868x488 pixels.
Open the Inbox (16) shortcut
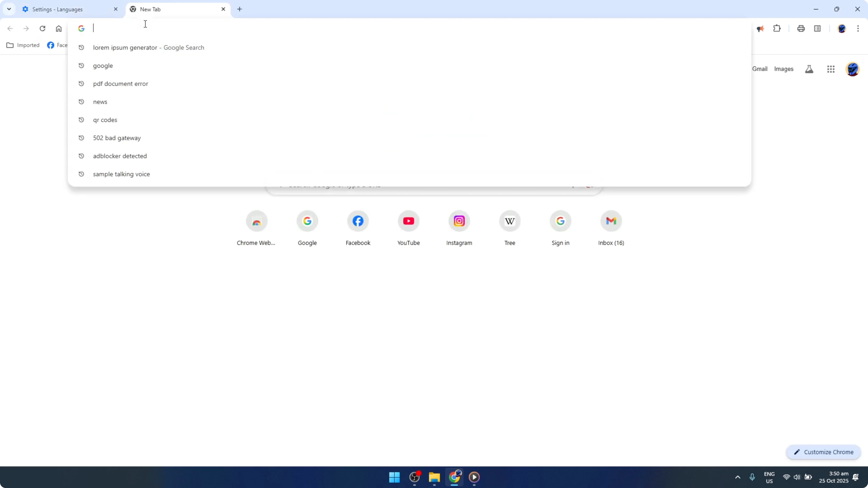click(611, 221)
